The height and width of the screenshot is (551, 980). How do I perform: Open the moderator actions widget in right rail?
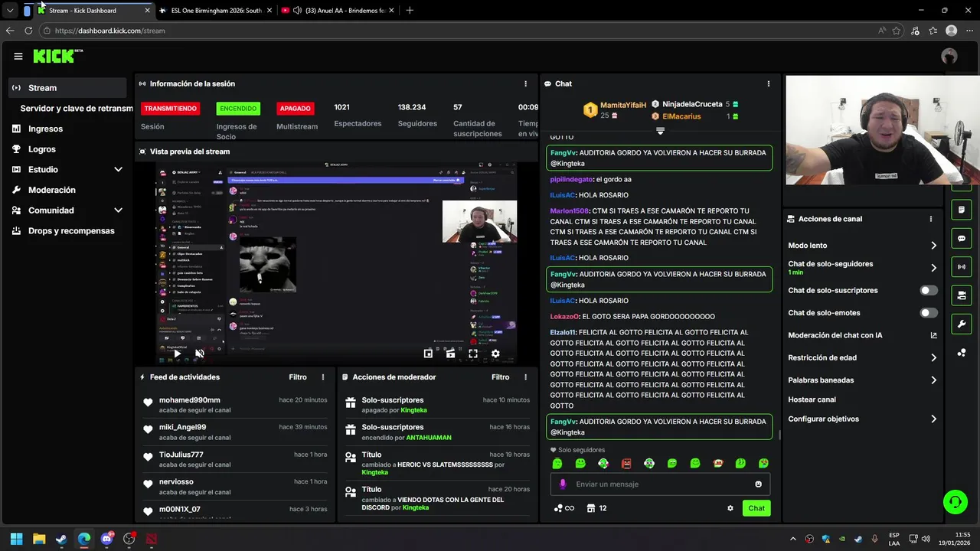962,210
